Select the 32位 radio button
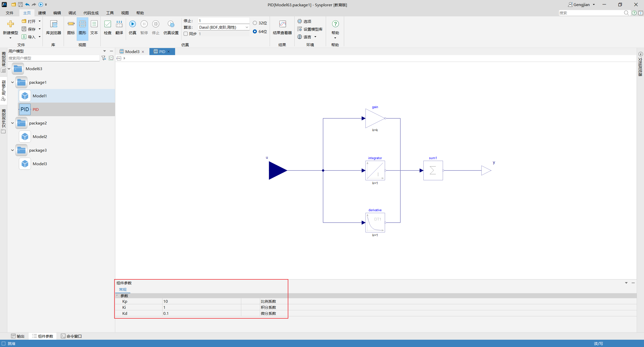Screen dimensions: 644x347 pyautogui.click(x=255, y=23)
